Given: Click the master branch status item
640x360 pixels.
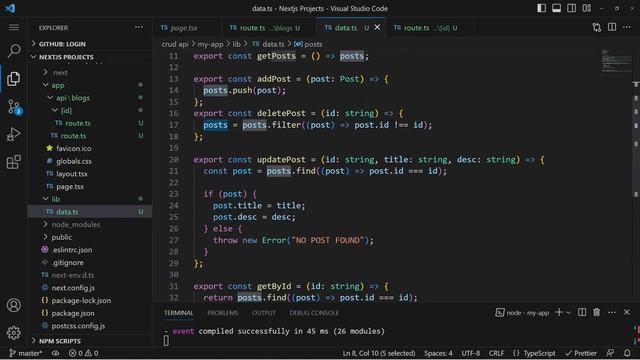Looking at the screenshot, I should tap(26, 353).
